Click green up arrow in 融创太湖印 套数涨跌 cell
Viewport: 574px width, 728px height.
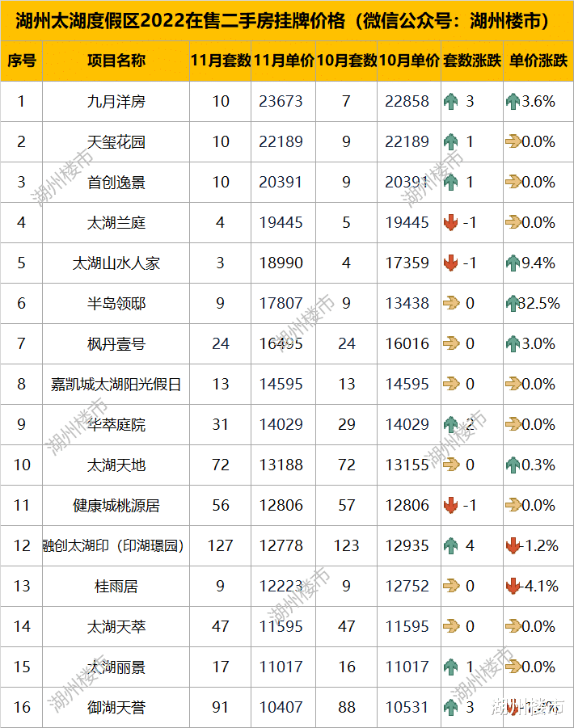click(450, 545)
